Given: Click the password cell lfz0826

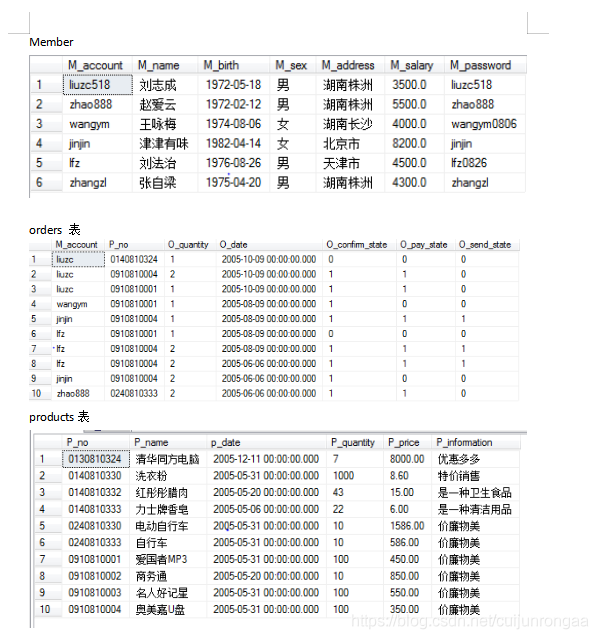Looking at the screenshot, I should pos(469,163).
